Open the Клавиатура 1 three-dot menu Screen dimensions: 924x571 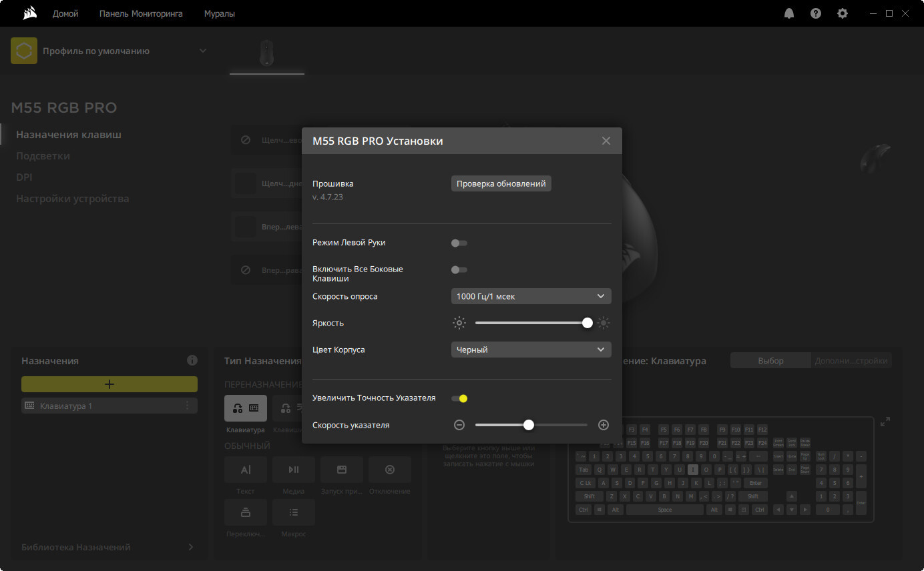pos(187,406)
